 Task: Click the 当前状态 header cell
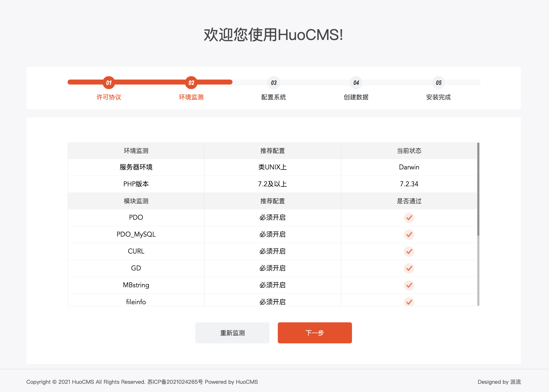(x=409, y=151)
